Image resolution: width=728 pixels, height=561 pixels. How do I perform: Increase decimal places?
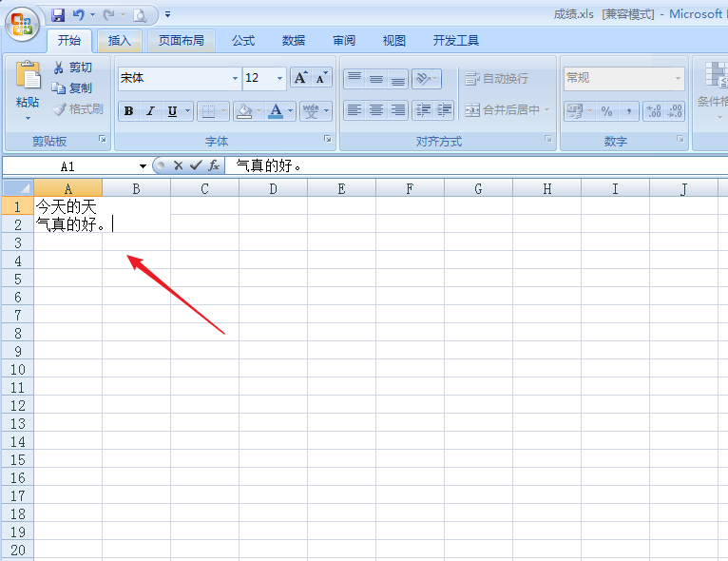654,111
